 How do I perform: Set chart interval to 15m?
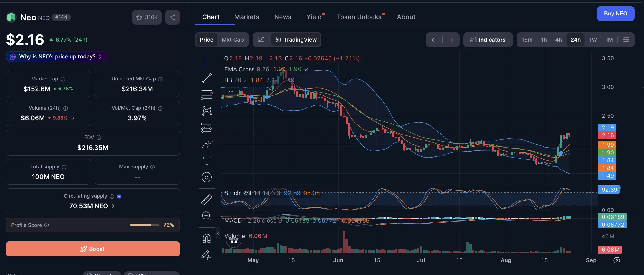(x=527, y=40)
